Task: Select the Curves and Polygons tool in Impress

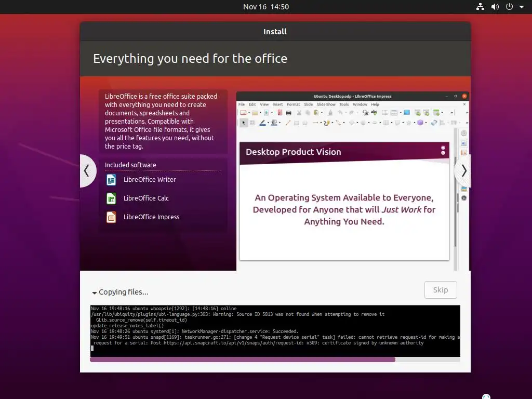Action: point(326,123)
